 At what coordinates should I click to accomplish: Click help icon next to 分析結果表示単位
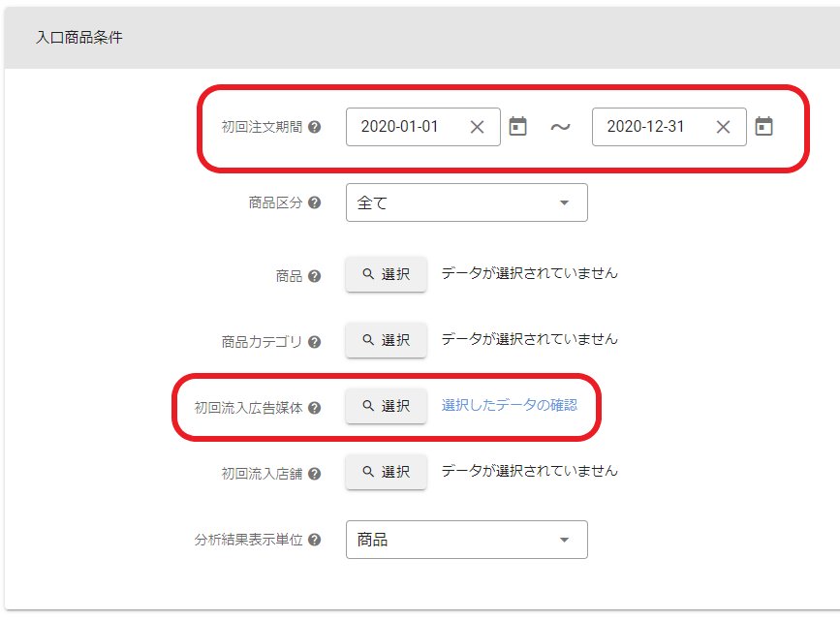click(x=314, y=540)
